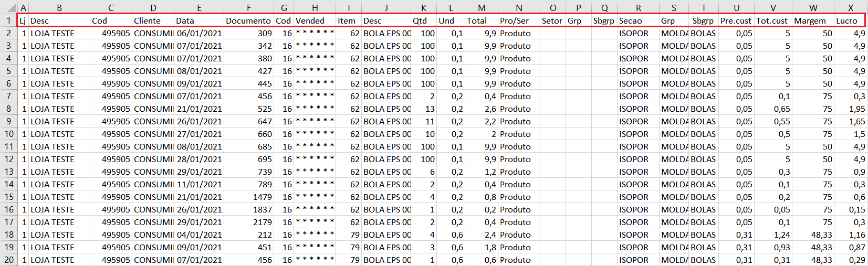Click the Qtd cell with value 13
Image resolution: width=868 pixels, height=266 pixels.
[424, 109]
